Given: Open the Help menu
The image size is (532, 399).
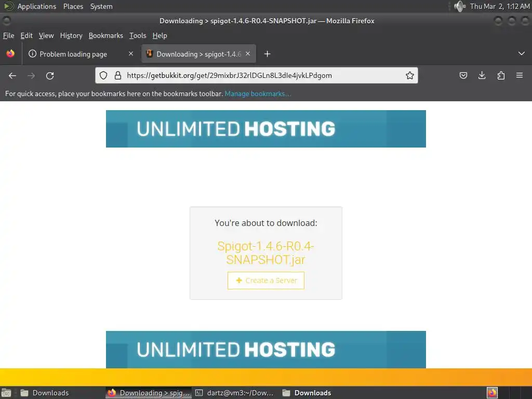Looking at the screenshot, I should pyautogui.click(x=160, y=36).
